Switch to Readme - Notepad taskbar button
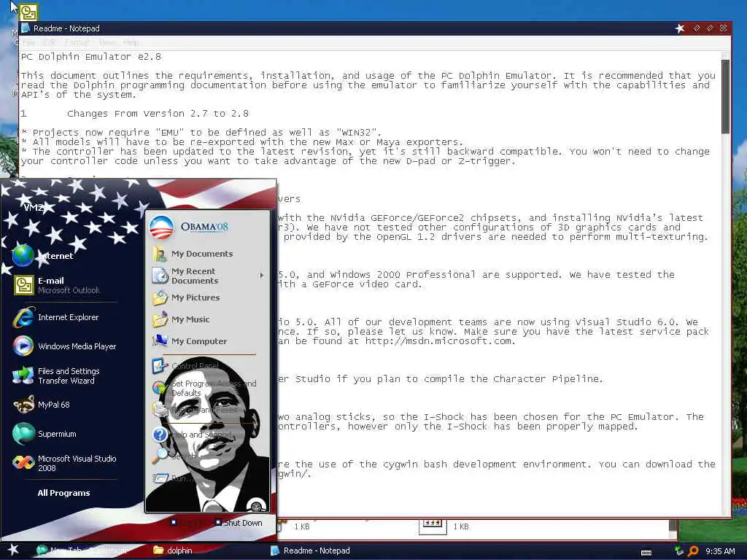 (x=311, y=551)
